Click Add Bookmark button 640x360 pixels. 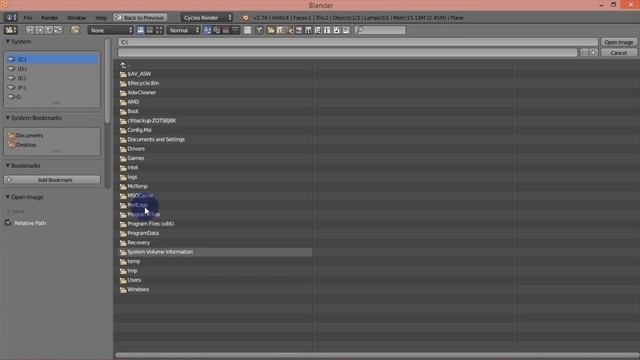52,180
